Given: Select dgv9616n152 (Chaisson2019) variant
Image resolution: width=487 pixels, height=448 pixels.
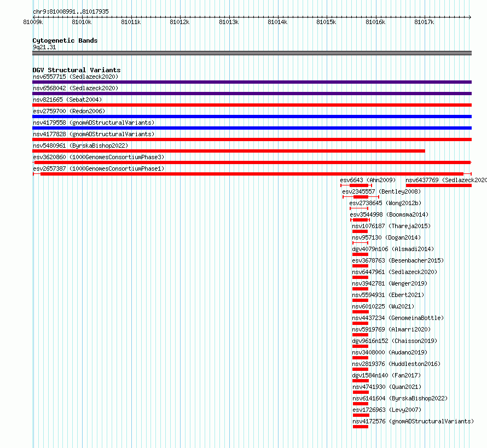Looking at the screenshot, I should point(395,341).
